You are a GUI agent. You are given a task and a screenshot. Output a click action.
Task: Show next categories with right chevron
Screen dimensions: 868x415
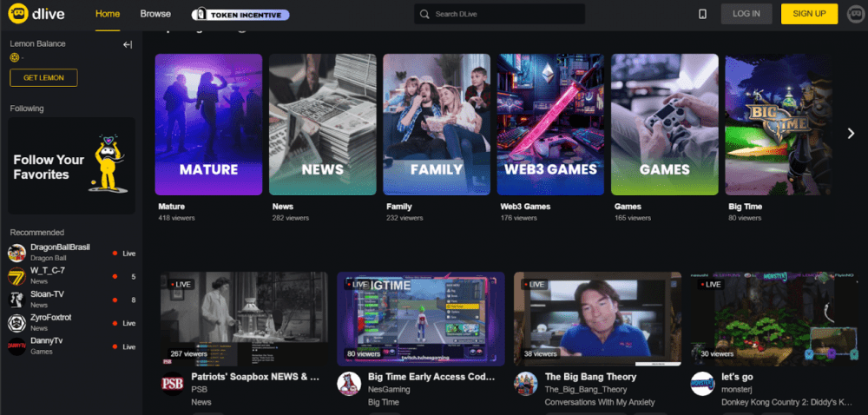coord(851,134)
